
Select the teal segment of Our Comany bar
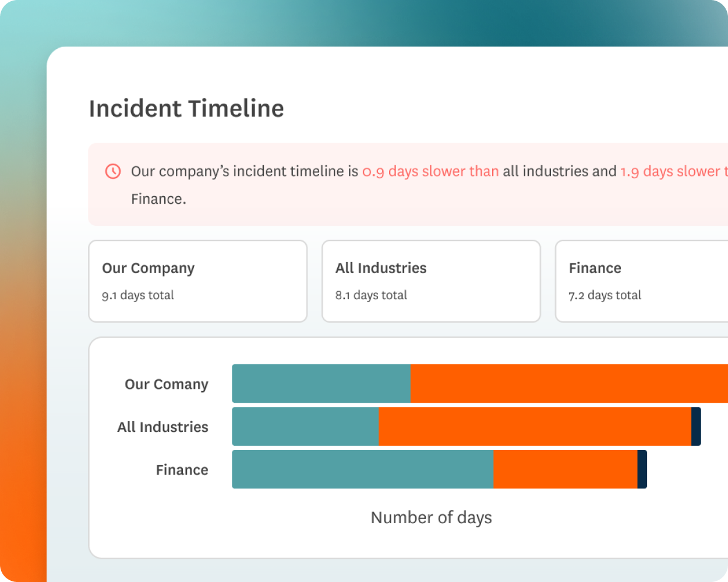(321, 384)
